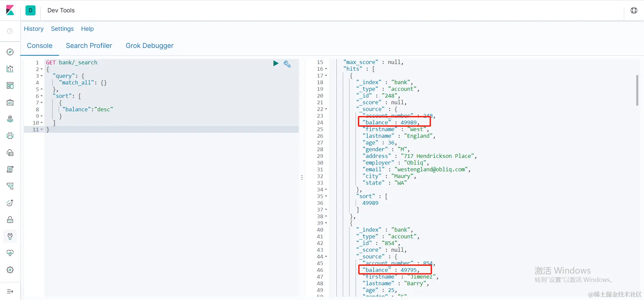The image size is (644, 300).
Task: Open Visualize chart icon in sidebar
Action: [x=10, y=69]
